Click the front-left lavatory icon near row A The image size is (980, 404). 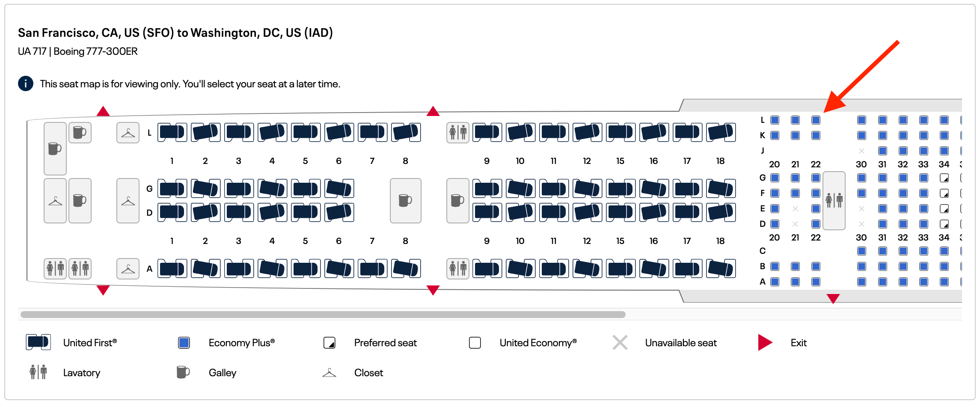[x=55, y=269]
